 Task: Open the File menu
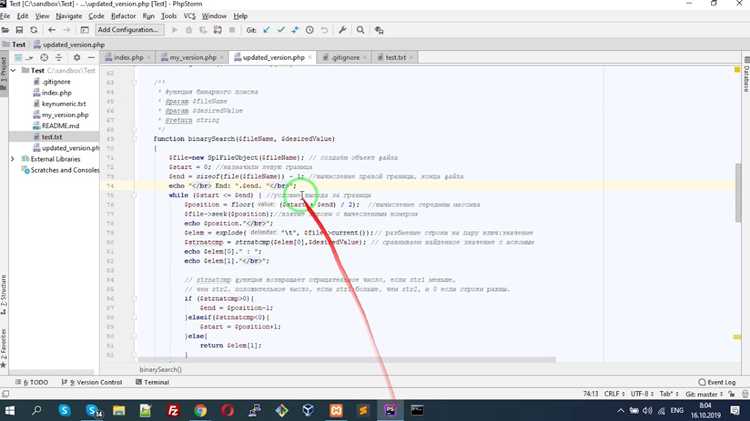tap(5, 16)
